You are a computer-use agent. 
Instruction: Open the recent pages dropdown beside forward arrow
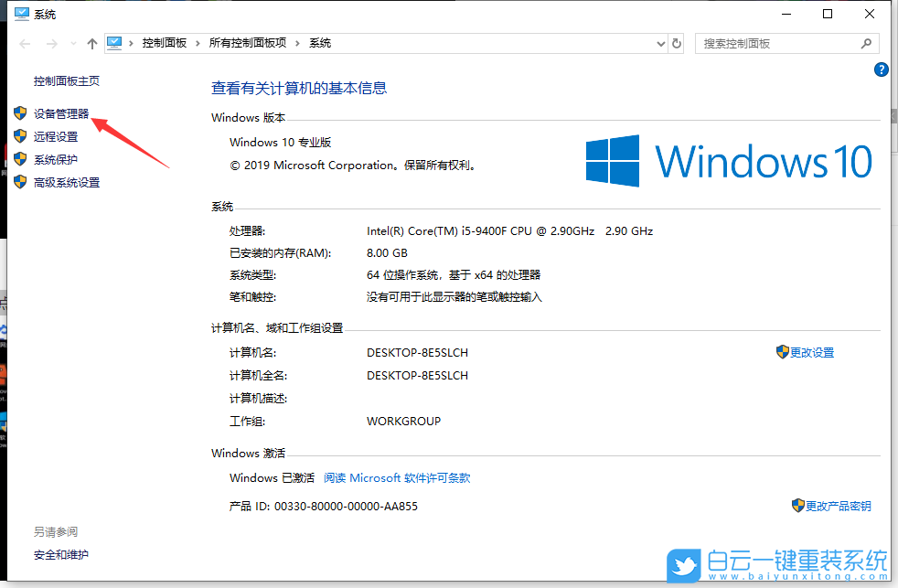click(x=72, y=42)
